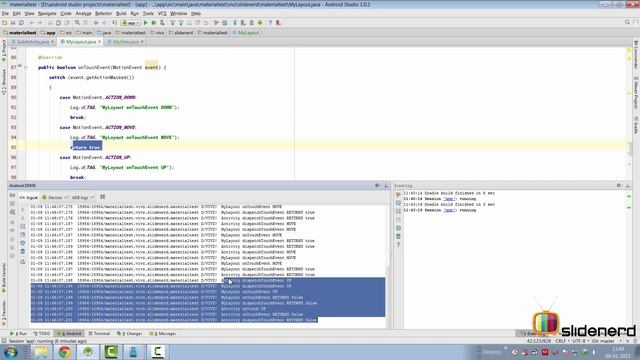Screen dimensions: 640x360
Task: Click the slidenerd breadcrumb folder
Action: [180, 33]
